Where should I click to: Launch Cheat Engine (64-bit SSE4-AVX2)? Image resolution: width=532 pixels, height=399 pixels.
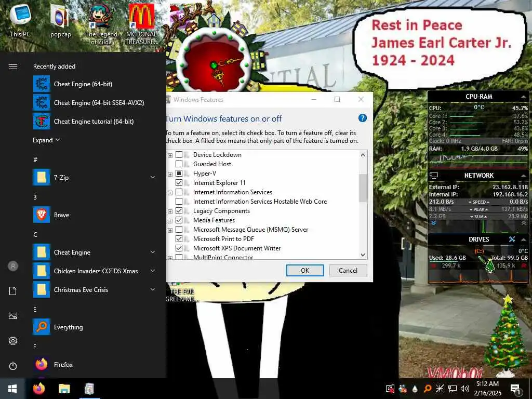[x=95, y=102]
